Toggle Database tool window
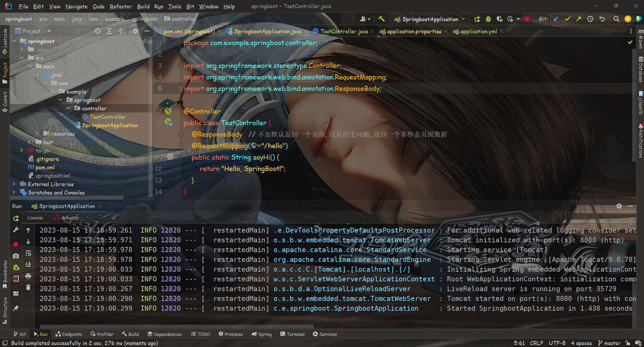This screenshot has height=347, width=644. point(641,70)
